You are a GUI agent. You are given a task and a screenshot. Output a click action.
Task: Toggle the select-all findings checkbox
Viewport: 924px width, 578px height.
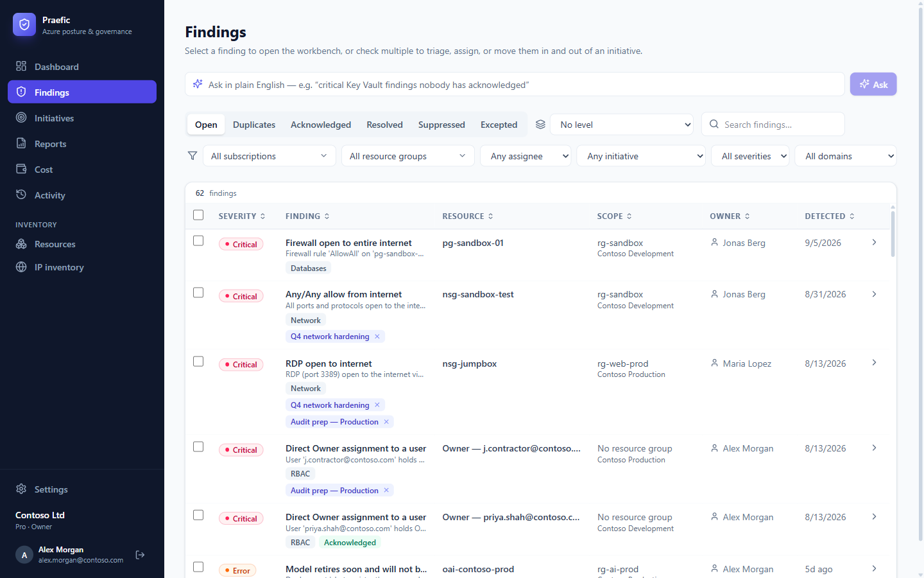tap(198, 215)
